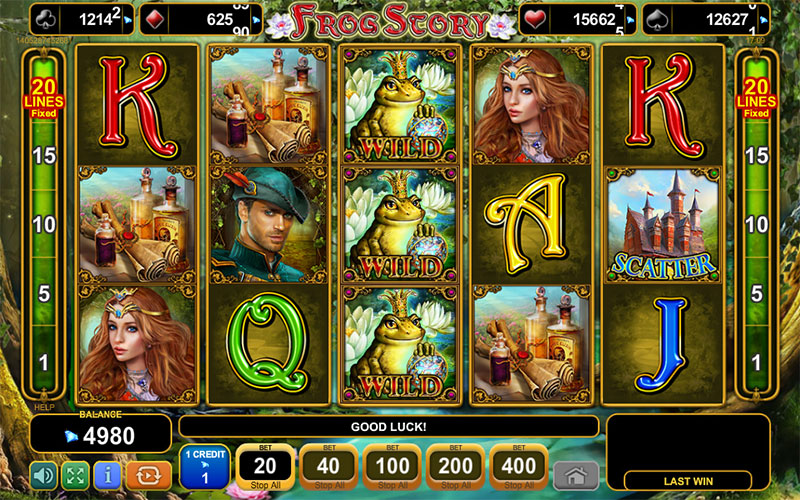Expand the hearts jackpot arrow beside 15662
The image size is (800, 500).
(x=631, y=20)
